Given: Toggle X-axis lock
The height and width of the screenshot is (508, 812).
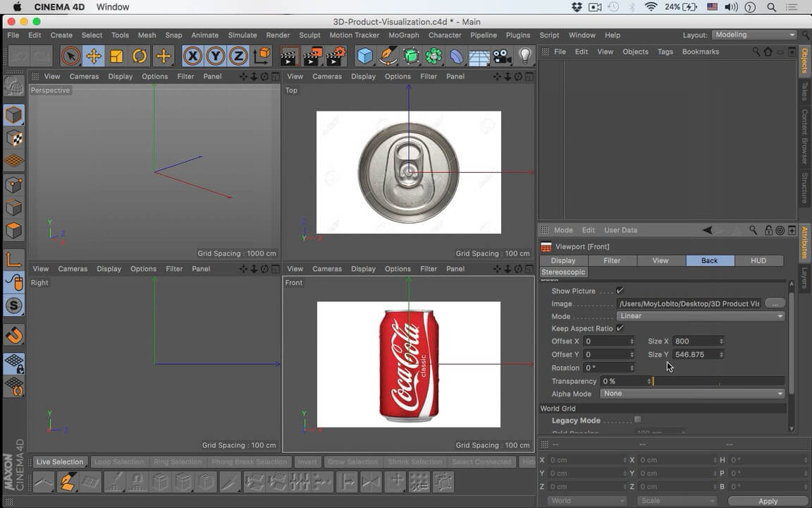Looking at the screenshot, I should click(x=192, y=56).
